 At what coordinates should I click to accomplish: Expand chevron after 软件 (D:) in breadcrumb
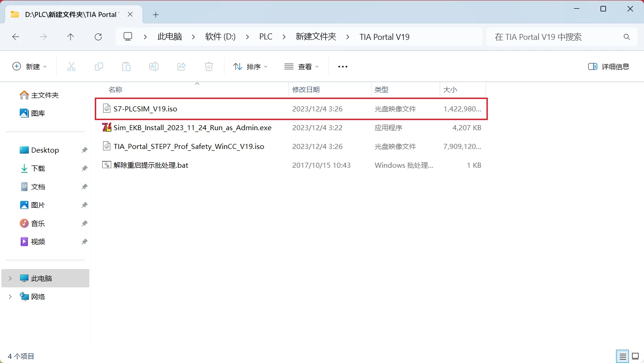pyautogui.click(x=247, y=37)
